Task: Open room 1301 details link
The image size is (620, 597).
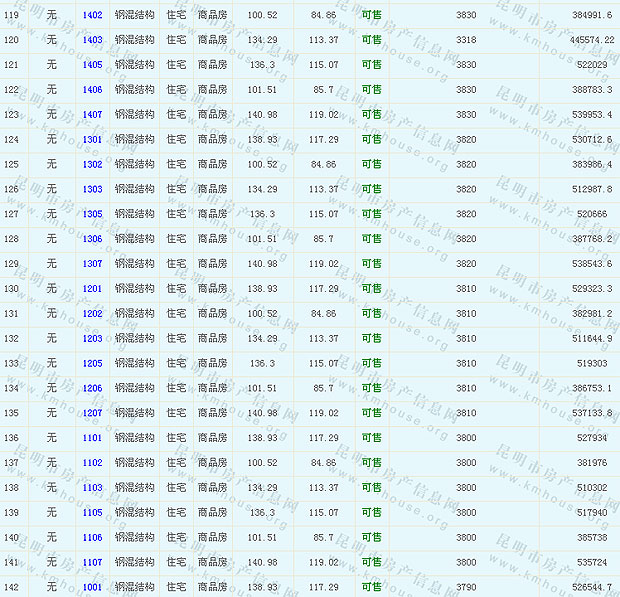Action: pyautogui.click(x=92, y=140)
